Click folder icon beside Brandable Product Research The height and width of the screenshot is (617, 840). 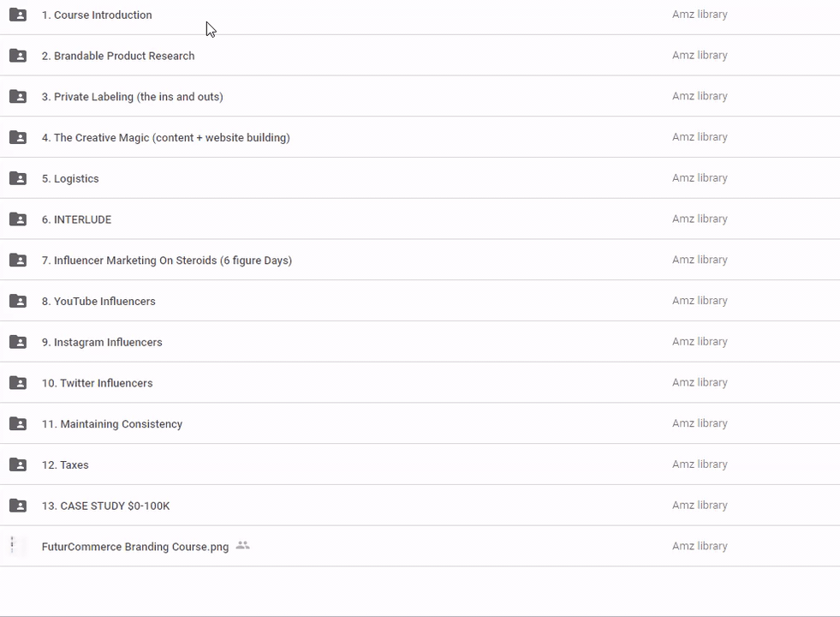(x=18, y=56)
